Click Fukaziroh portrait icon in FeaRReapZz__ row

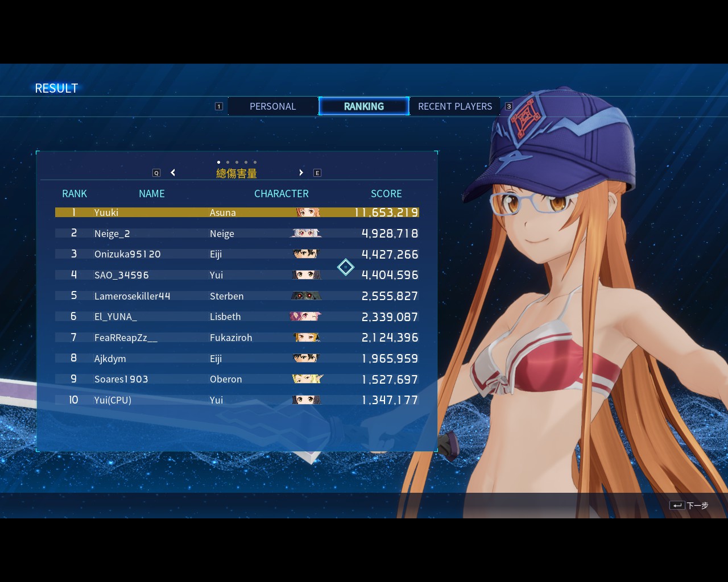point(307,338)
